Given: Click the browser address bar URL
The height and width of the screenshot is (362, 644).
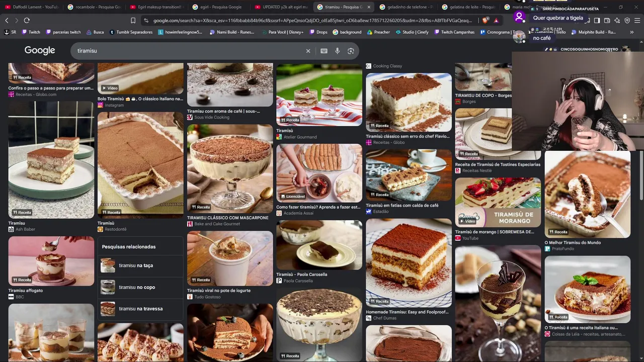Looking at the screenshot, I should pos(312,21).
